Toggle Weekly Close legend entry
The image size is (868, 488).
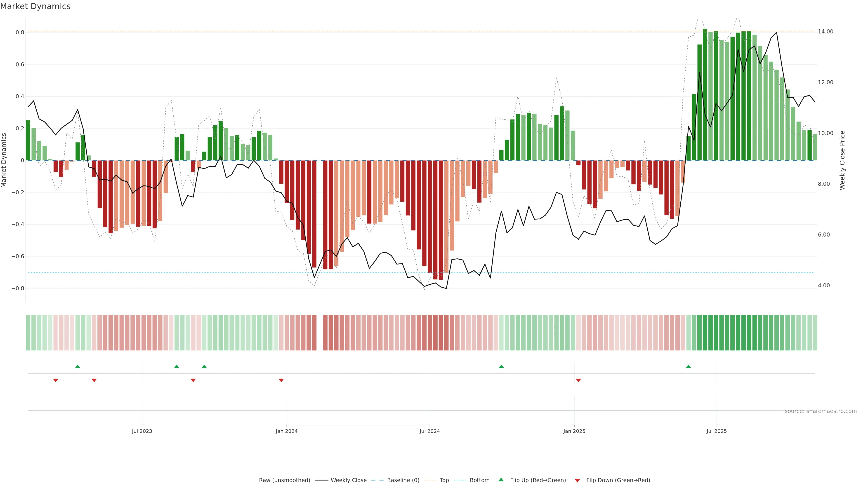tap(348, 480)
